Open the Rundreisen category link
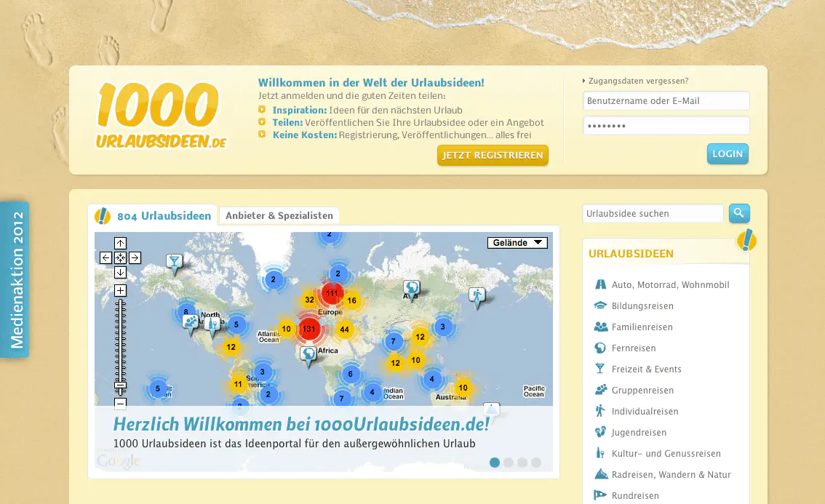Viewport: 825px width, 504px height. click(x=635, y=495)
